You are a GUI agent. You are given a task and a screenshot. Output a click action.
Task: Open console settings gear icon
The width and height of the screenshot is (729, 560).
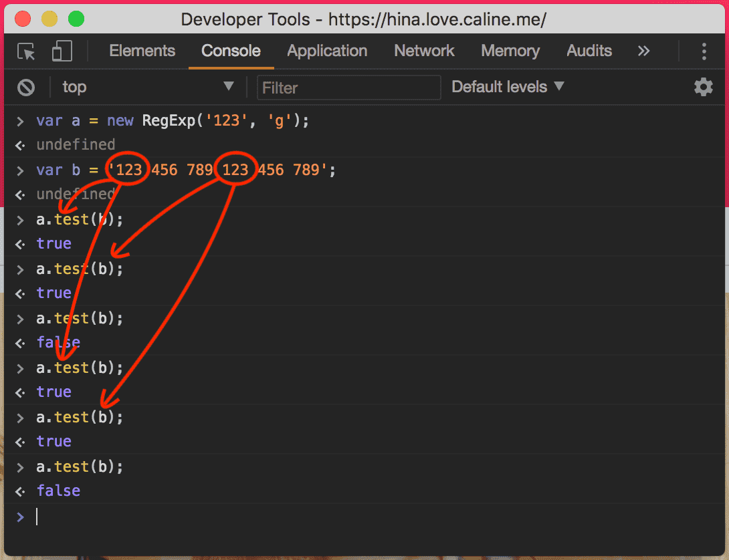click(x=703, y=87)
